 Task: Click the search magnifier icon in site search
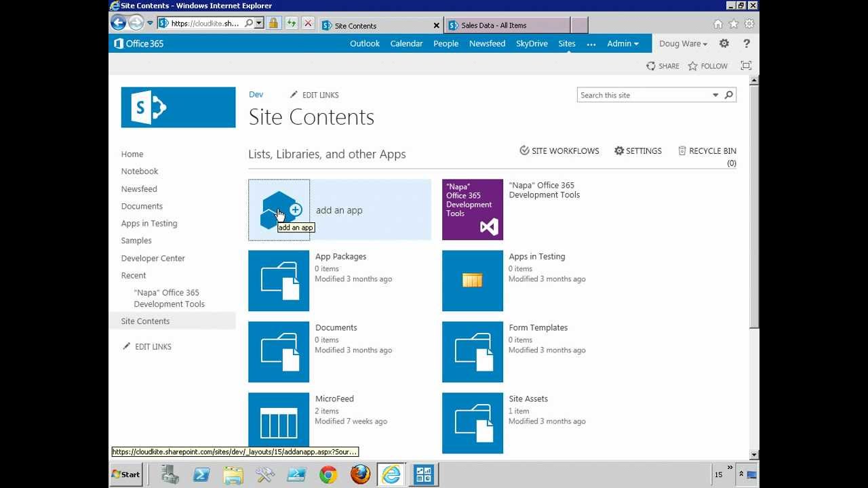point(729,95)
